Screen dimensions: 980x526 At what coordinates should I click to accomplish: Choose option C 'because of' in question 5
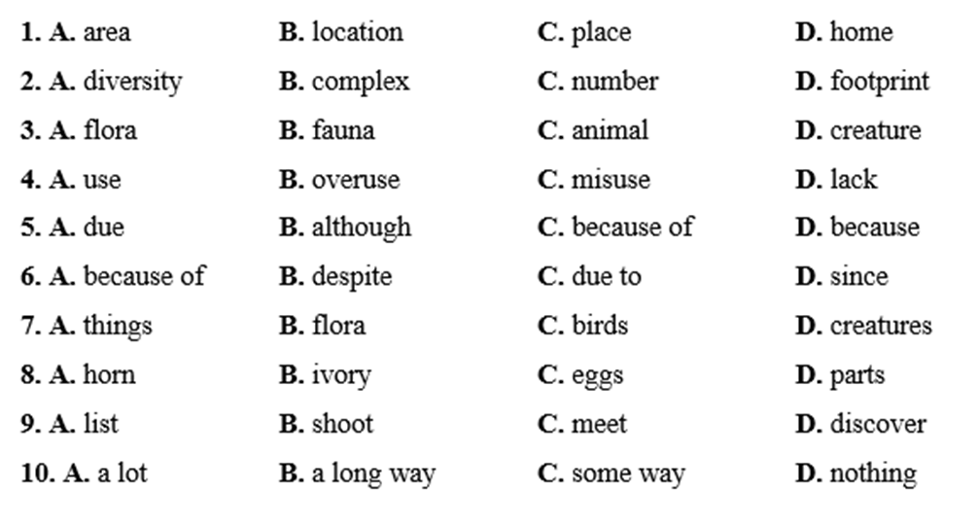tap(632, 228)
